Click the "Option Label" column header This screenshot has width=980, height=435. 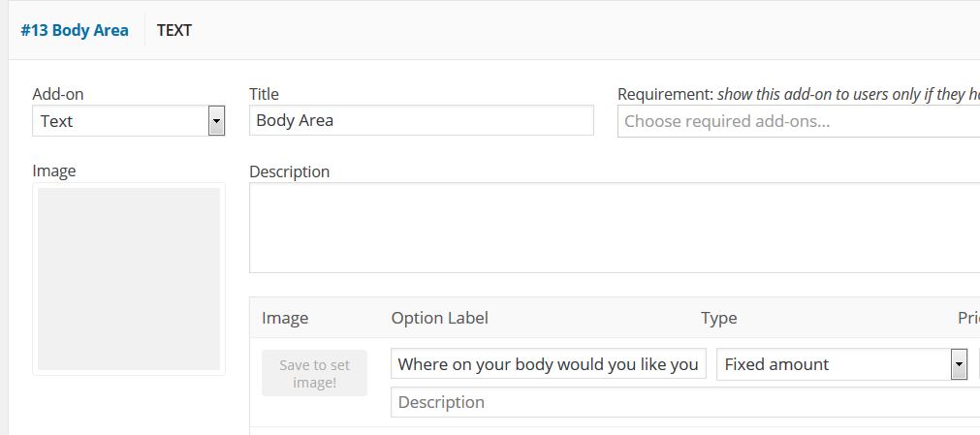pyautogui.click(x=439, y=318)
